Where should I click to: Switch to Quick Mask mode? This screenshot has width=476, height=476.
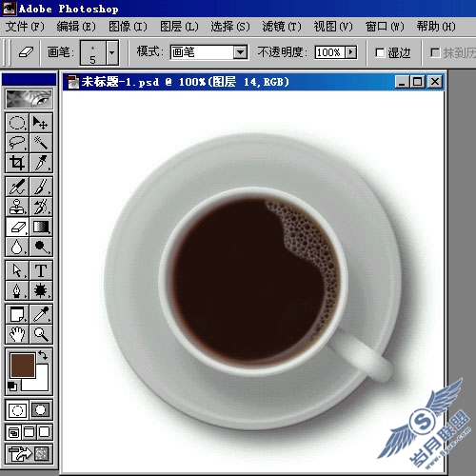[41, 410]
